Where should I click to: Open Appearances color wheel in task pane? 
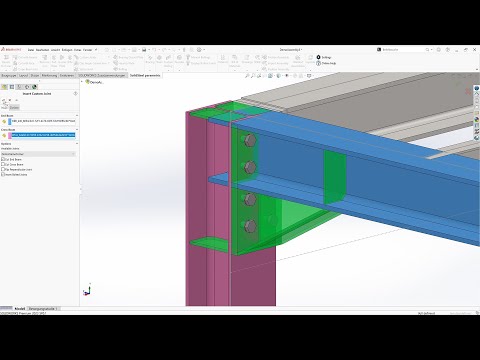[x=477, y=119]
